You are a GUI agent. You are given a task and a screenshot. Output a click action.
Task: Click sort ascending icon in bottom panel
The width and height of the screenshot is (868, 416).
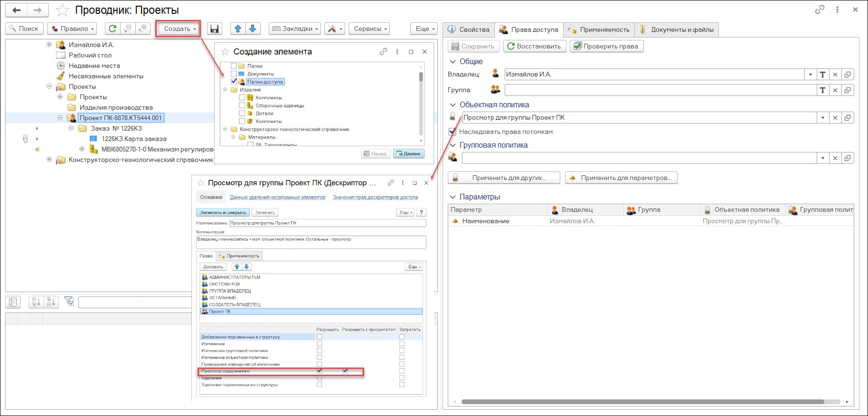[x=36, y=302]
